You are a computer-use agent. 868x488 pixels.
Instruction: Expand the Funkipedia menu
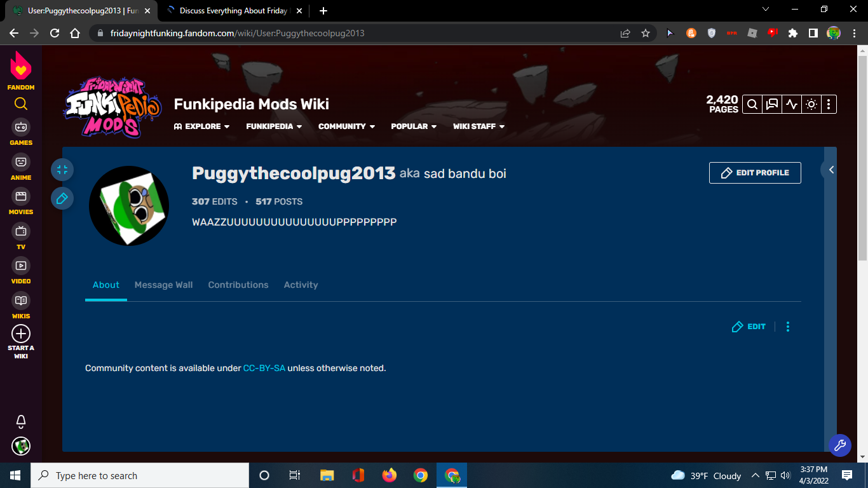[274, 126]
